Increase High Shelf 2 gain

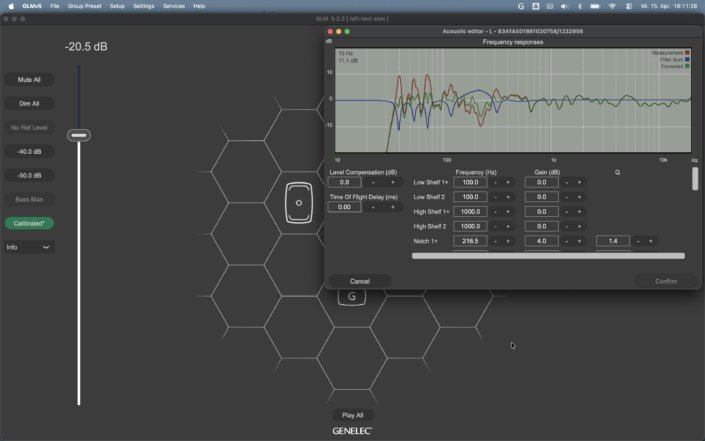[579, 227]
